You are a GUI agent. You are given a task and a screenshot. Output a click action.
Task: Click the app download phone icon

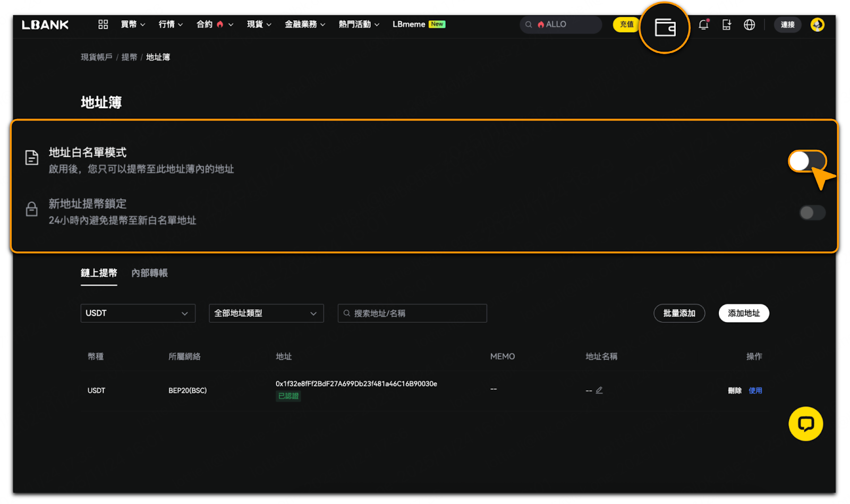point(726,24)
